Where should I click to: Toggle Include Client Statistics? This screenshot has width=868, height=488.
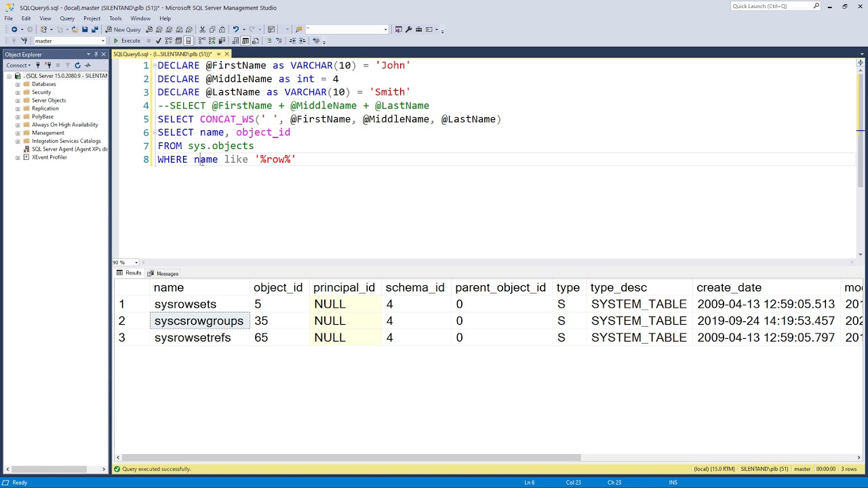point(221,41)
